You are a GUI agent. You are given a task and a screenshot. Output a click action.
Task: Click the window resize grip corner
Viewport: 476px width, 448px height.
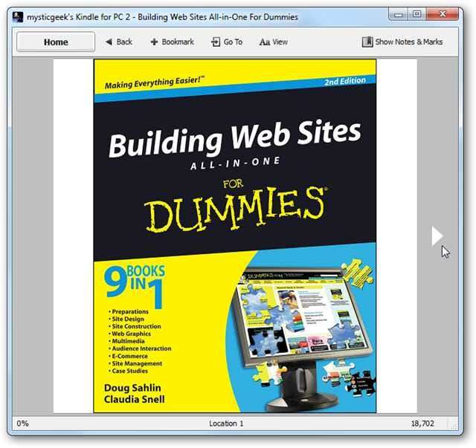click(x=454, y=426)
